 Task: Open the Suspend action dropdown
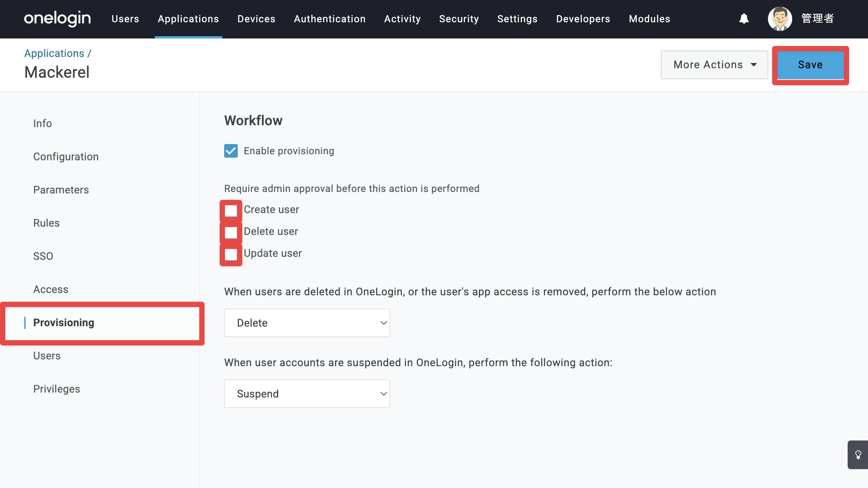(307, 394)
